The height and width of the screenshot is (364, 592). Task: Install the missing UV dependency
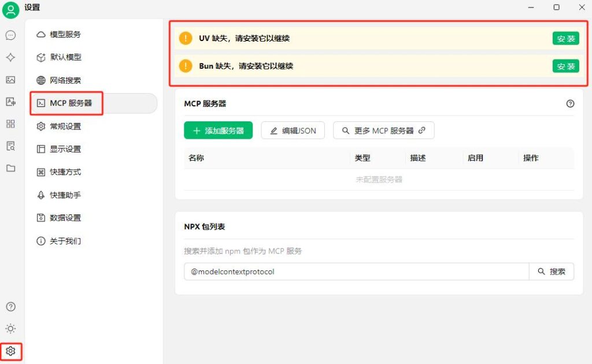pyautogui.click(x=565, y=39)
